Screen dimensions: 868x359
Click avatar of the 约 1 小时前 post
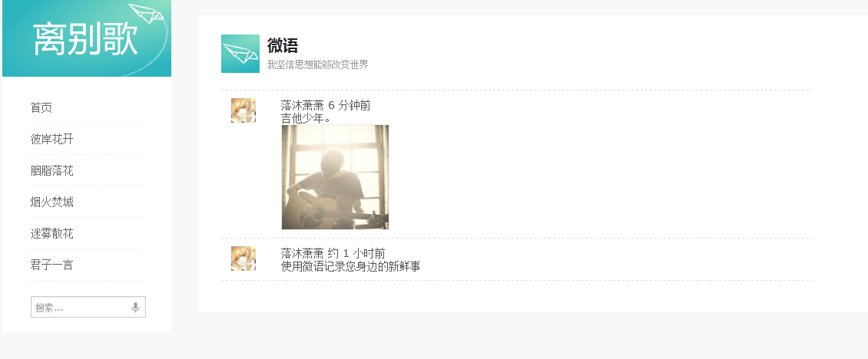244,259
